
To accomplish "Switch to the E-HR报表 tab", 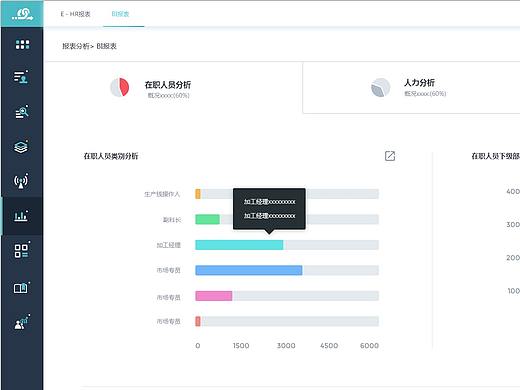I will point(75,14).
